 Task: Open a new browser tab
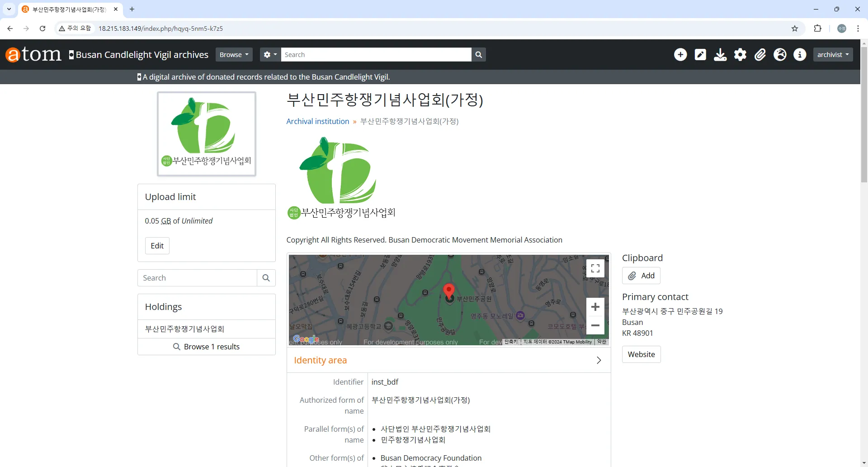click(132, 9)
